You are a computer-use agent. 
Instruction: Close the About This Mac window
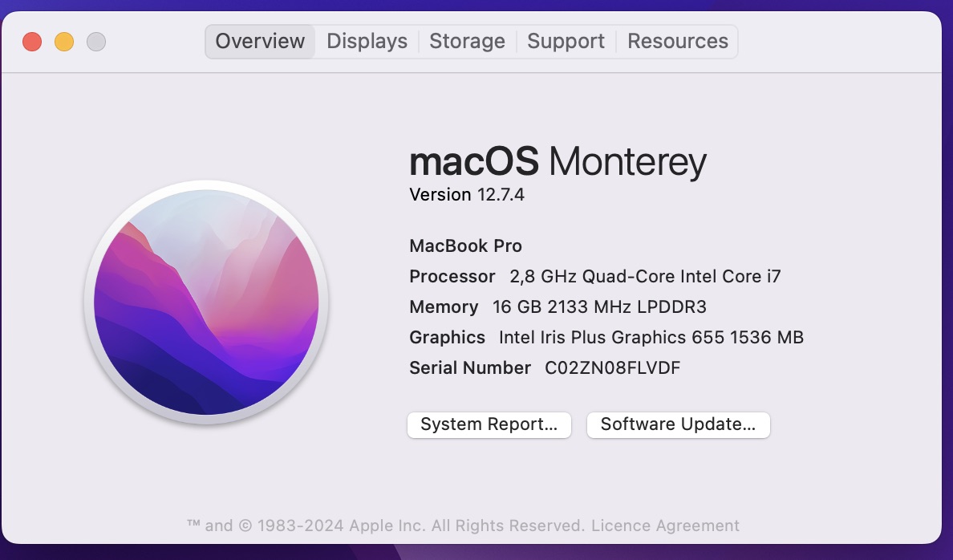[x=32, y=41]
